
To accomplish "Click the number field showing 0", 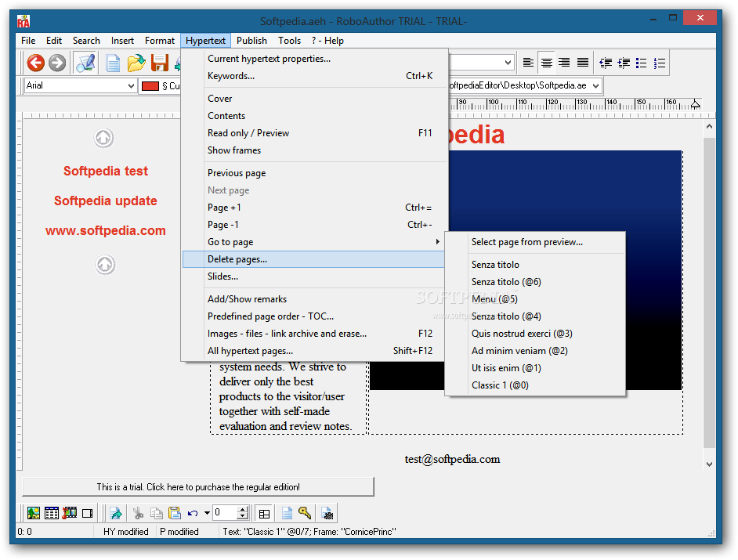I will (x=226, y=512).
